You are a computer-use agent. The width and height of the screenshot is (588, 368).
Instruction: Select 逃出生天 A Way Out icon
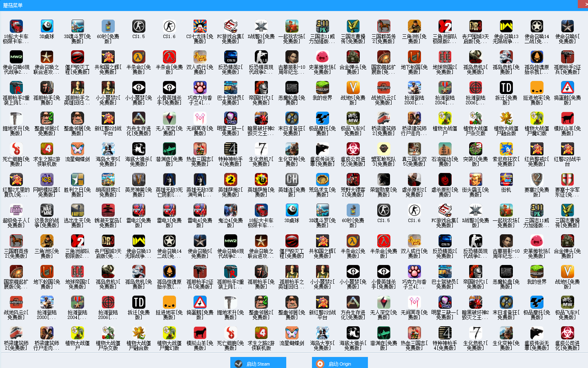point(77,211)
